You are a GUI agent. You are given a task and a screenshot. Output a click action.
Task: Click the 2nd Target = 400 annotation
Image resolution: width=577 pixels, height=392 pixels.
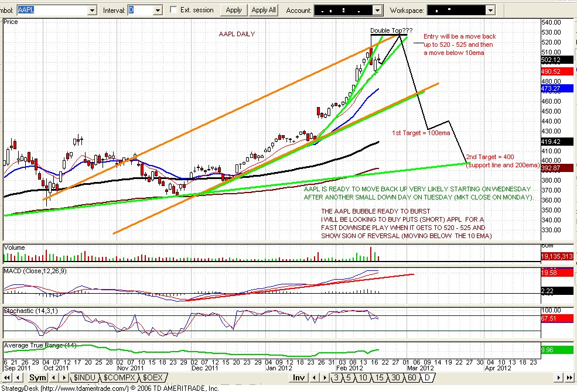[490, 157]
